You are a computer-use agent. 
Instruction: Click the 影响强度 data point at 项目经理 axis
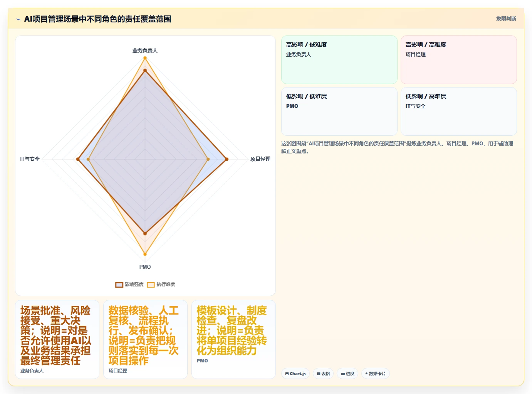click(x=227, y=159)
